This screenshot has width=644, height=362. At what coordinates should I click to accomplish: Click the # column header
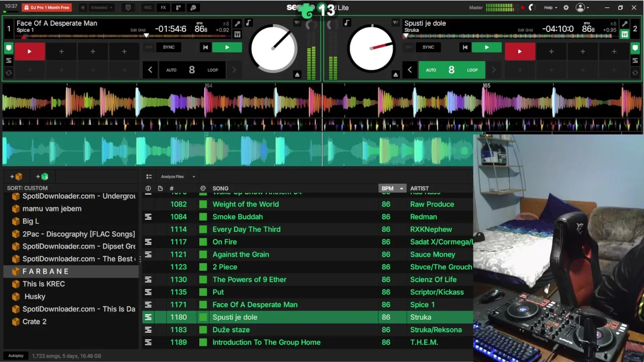click(x=172, y=189)
